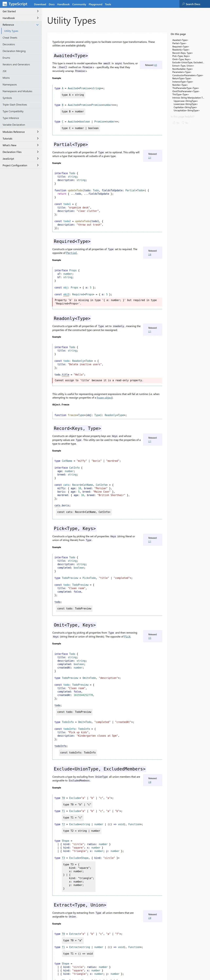The width and height of the screenshot is (210, 980).
Task: Jump to Uppercase<StringType> in outline
Action: (x=186, y=101)
